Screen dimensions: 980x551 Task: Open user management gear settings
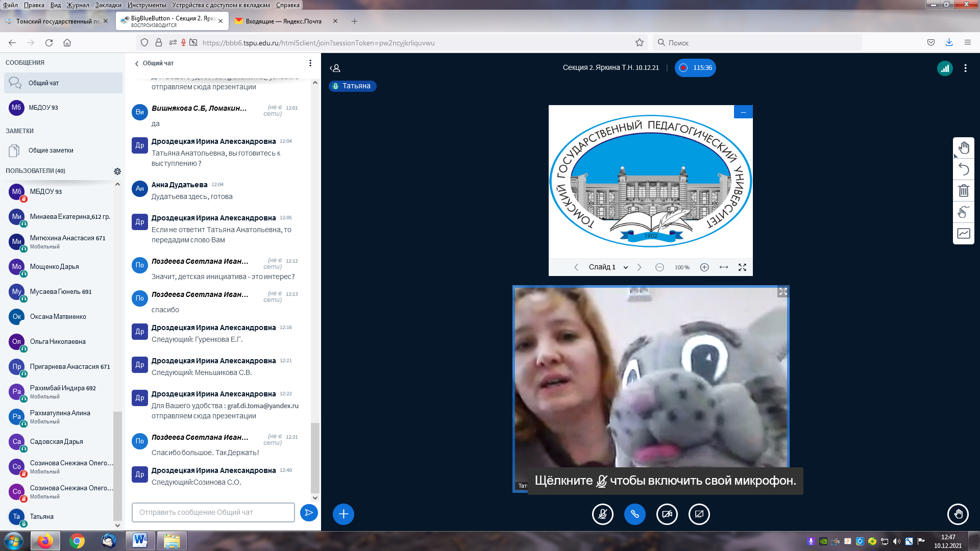point(117,171)
